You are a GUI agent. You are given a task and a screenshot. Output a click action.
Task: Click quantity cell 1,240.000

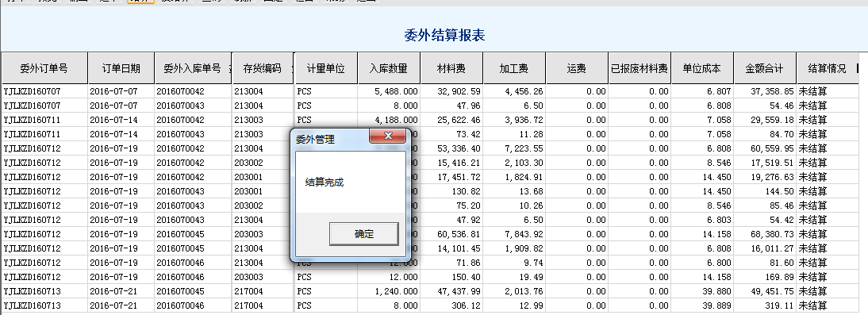[x=389, y=292]
